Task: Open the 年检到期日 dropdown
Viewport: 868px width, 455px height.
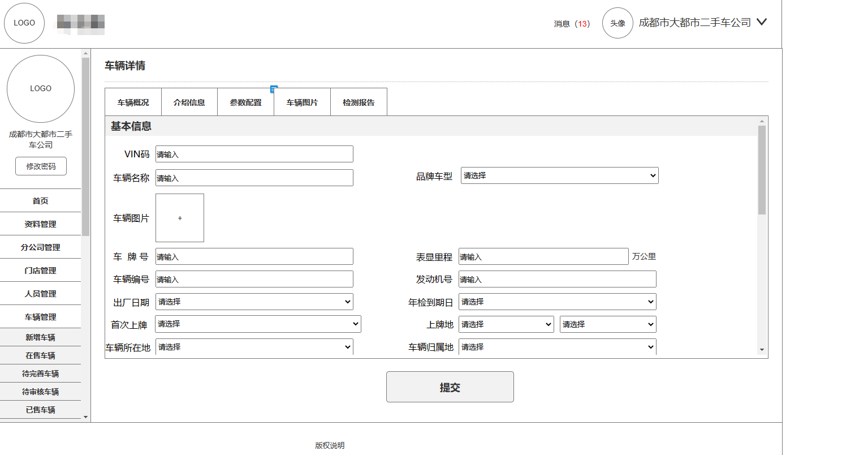Action: pyautogui.click(x=558, y=302)
